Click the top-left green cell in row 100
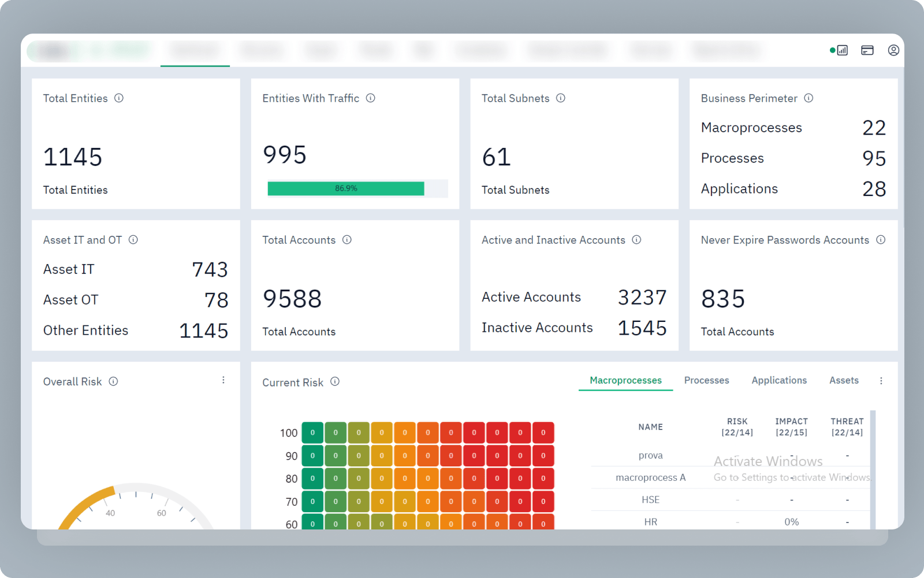Viewport: 924px width, 578px height. point(312,432)
